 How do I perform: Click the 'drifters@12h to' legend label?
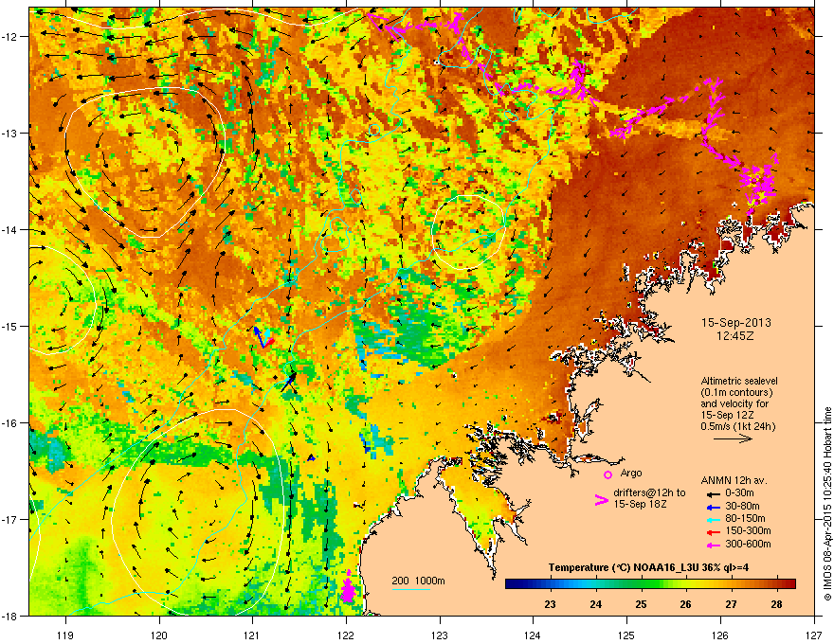(x=649, y=493)
